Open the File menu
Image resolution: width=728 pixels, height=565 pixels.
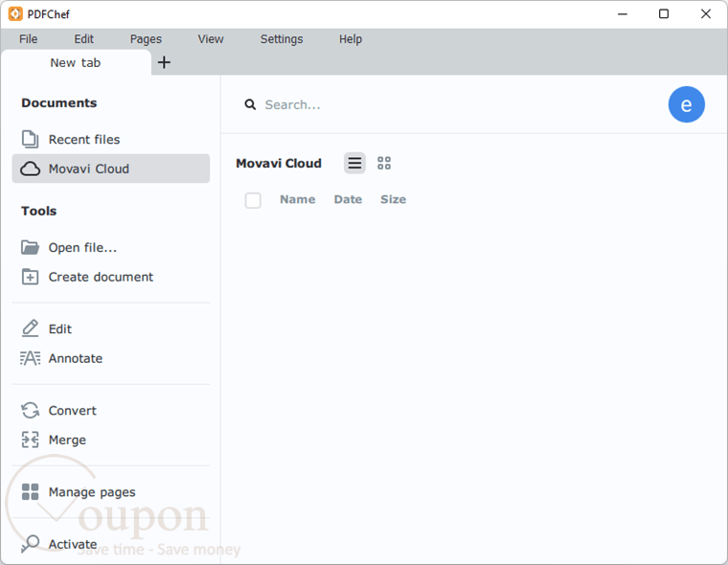pos(29,39)
